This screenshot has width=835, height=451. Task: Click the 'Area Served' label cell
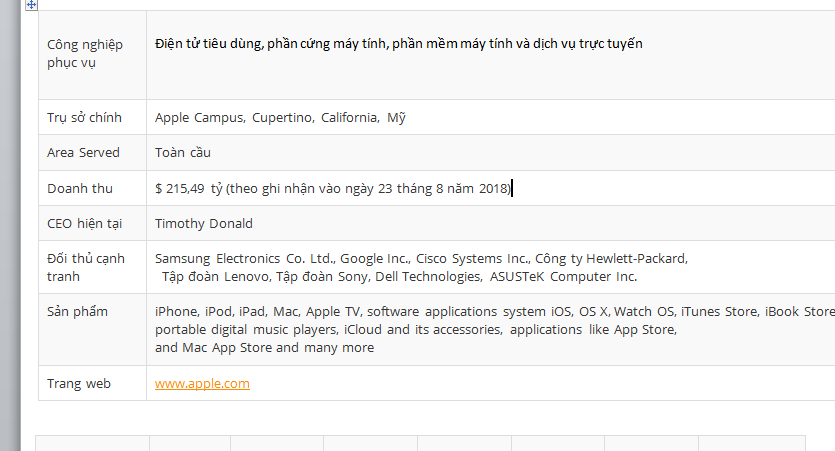pyautogui.click(x=83, y=152)
